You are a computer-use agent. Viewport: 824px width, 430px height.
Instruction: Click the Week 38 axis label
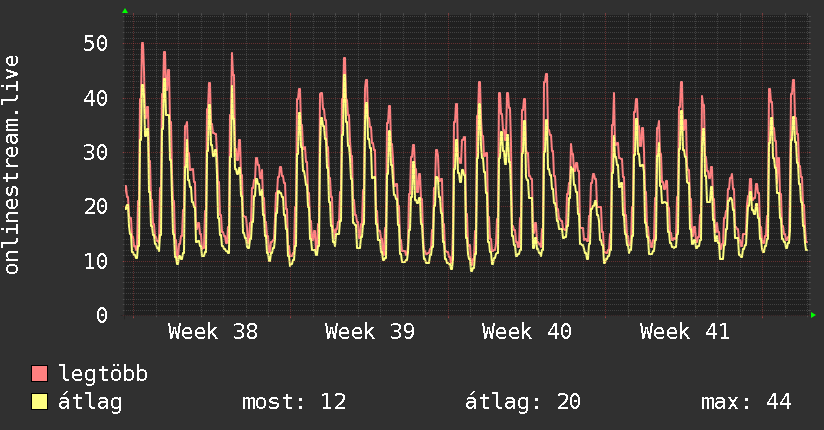(x=213, y=332)
